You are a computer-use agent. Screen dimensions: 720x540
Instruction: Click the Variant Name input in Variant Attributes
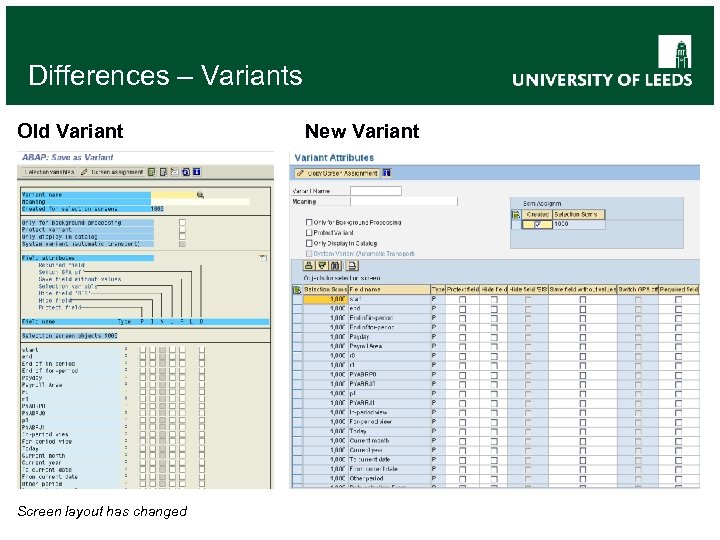click(376, 191)
